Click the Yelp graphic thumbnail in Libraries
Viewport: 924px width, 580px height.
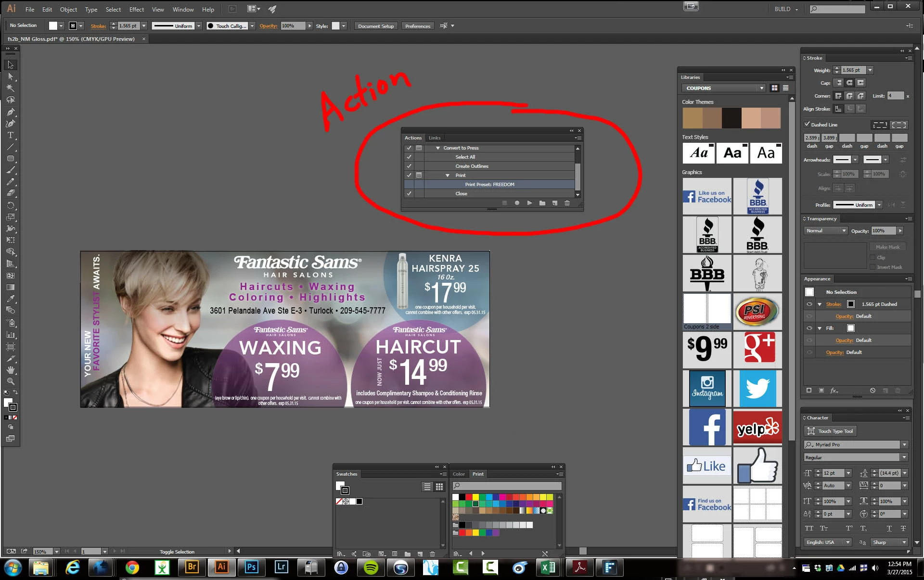tap(757, 427)
